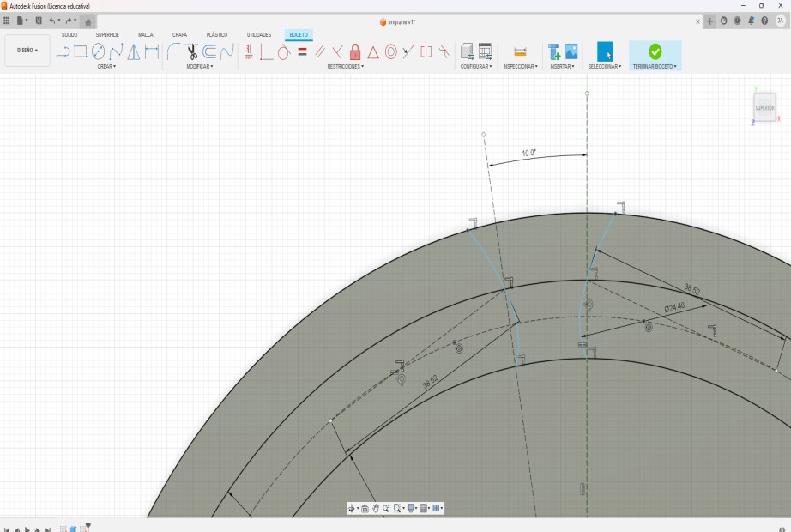The width and height of the screenshot is (791, 532).
Task: Click the Insert image/canvas icon
Action: [x=571, y=51]
